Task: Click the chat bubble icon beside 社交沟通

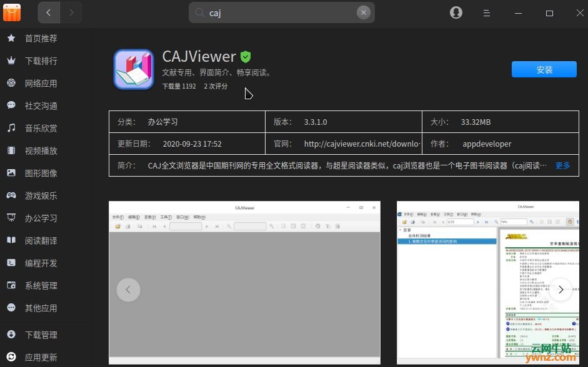Action: pyautogui.click(x=11, y=105)
